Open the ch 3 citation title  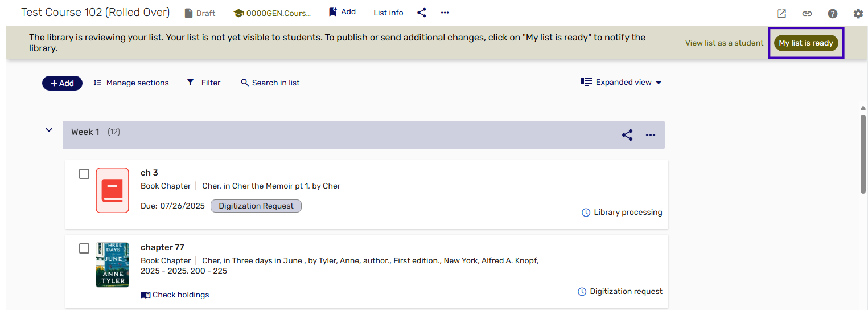tap(149, 173)
